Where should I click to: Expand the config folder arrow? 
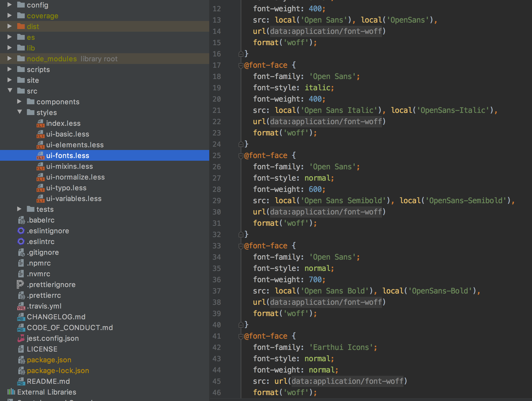pyautogui.click(x=9, y=5)
